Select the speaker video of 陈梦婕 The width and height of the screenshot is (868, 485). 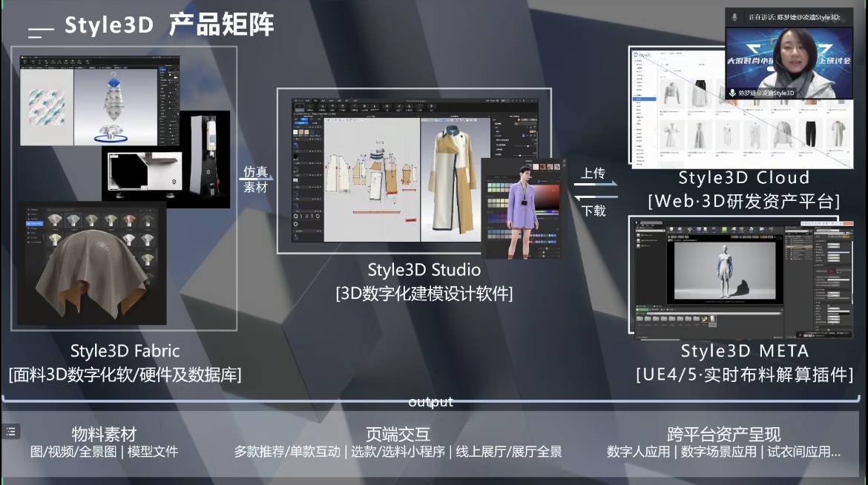[x=789, y=63]
